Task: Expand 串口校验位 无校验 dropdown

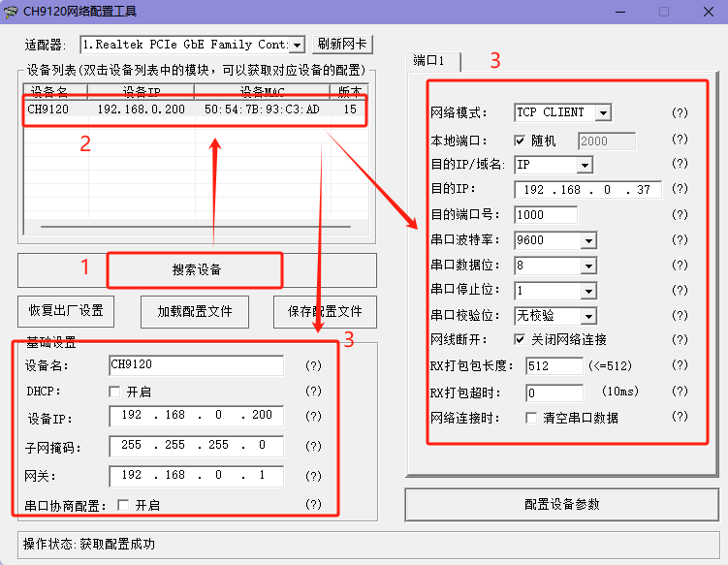Action: click(x=588, y=317)
